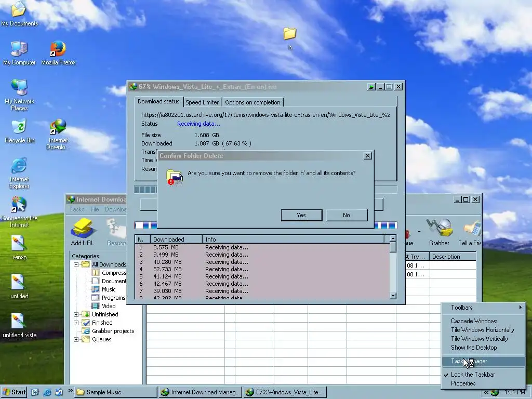The image size is (532, 399).
Task: Select the Programs category
Action: pos(109,298)
